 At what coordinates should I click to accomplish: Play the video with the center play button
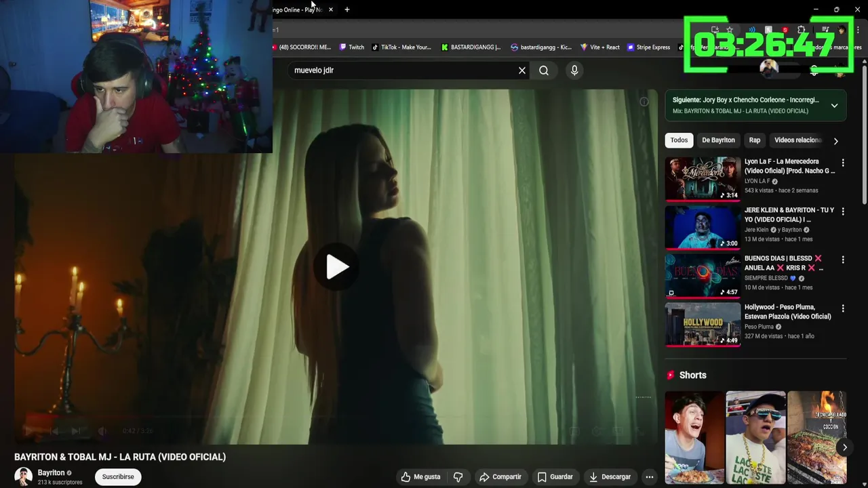(x=337, y=267)
